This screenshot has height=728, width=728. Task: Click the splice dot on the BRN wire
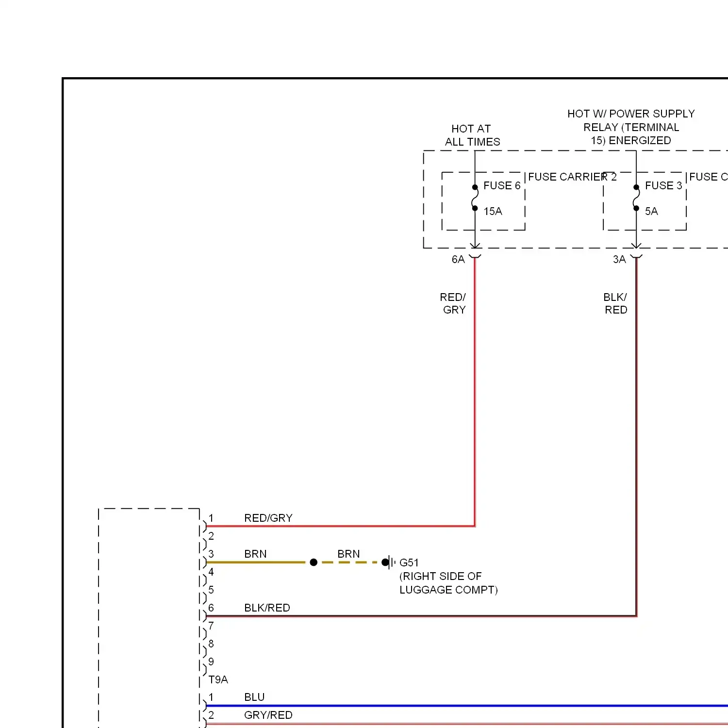(314, 562)
